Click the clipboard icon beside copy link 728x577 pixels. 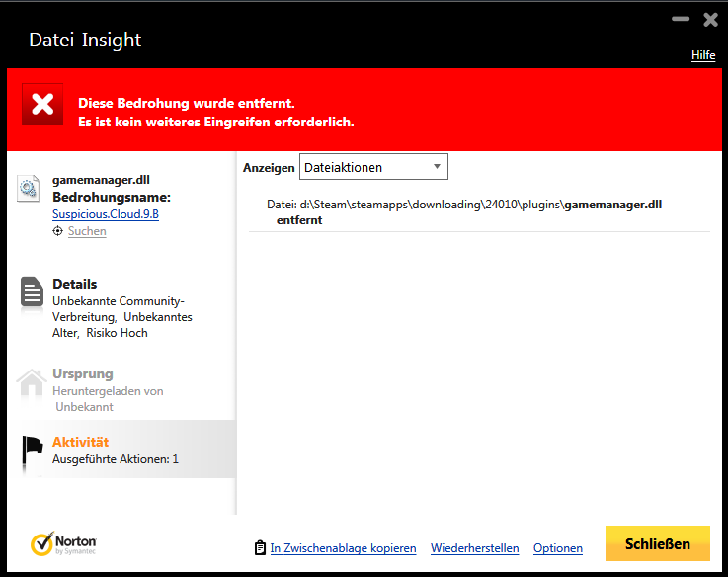[x=260, y=548]
